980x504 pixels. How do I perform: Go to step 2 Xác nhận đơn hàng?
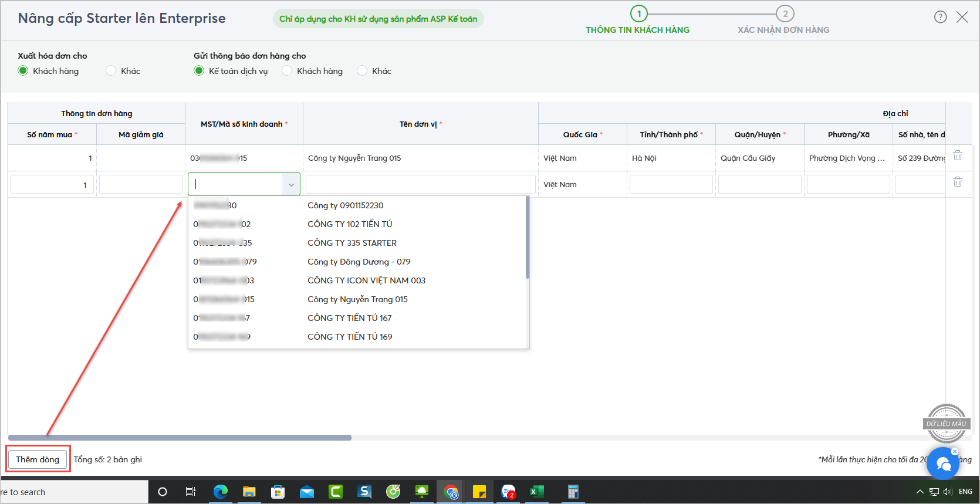[784, 21]
